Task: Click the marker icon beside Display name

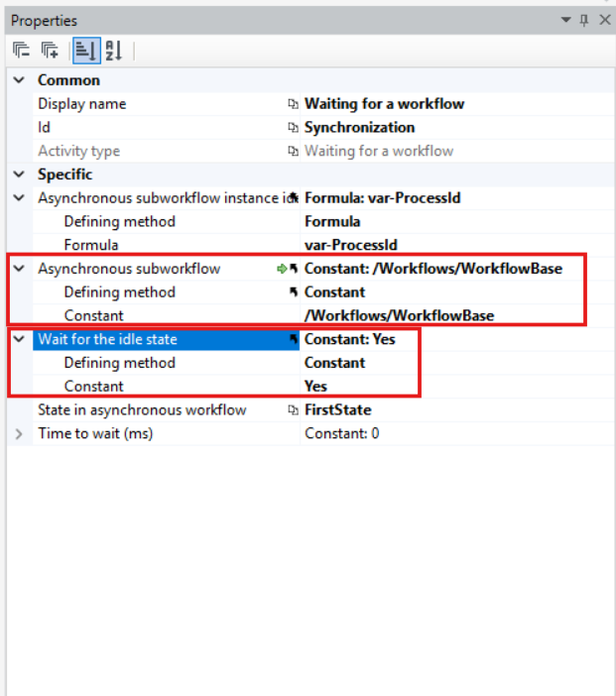Action: pos(293,104)
